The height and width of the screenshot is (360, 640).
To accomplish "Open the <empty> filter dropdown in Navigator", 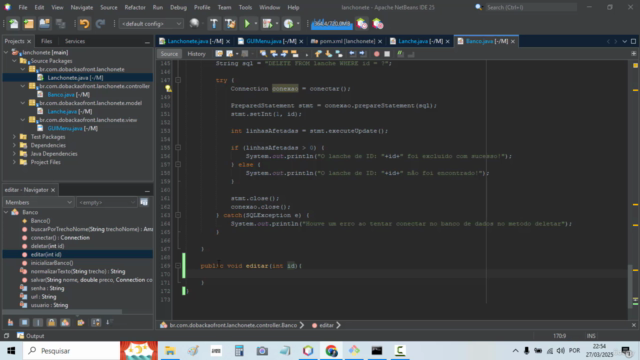I will tap(106, 202).
